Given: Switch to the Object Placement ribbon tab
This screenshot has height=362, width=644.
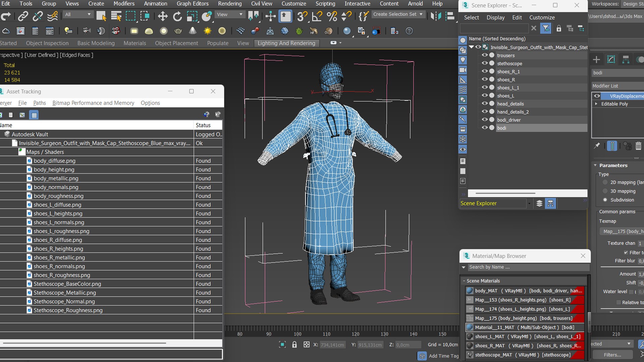Looking at the screenshot, I should click(x=176, y=43).
